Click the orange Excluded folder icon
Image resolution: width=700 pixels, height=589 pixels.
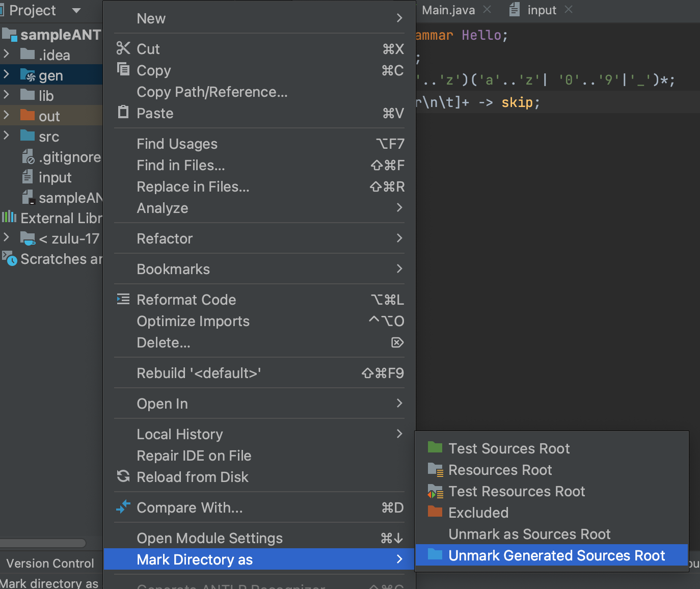435,512
